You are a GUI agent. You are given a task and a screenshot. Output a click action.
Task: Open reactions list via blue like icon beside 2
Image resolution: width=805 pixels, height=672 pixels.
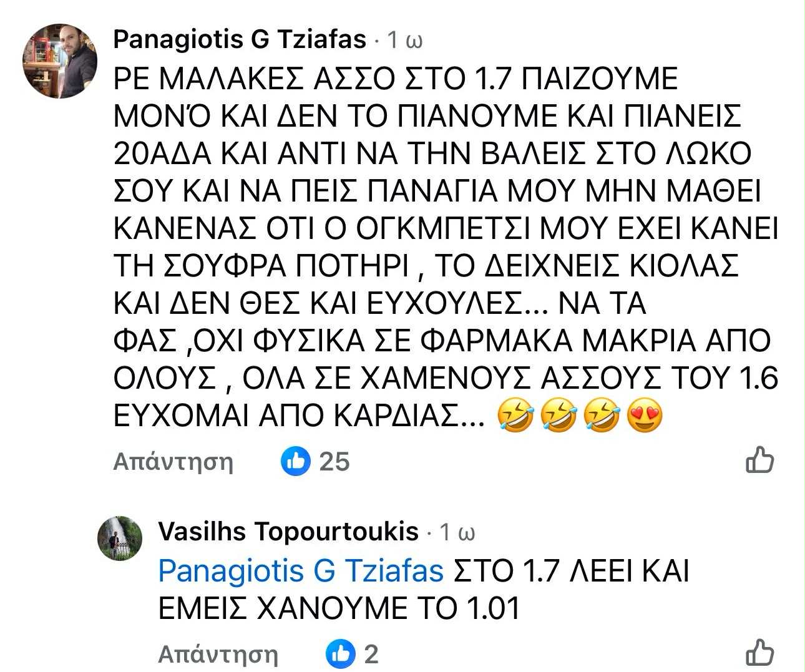[341, 654]
